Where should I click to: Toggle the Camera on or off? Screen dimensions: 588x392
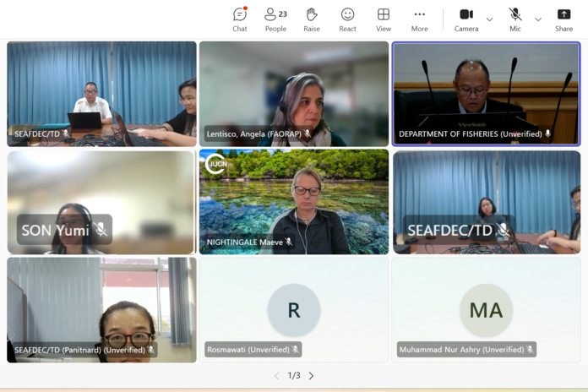click(466, 19)
